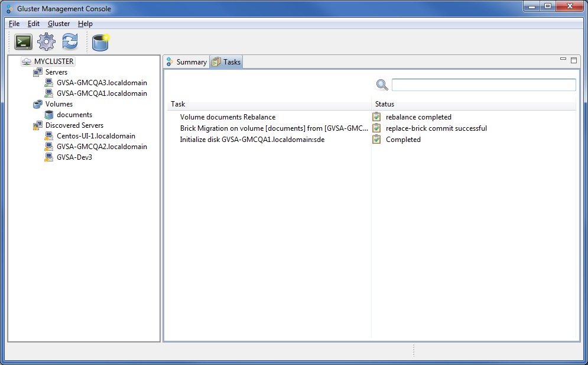This screenshot has height=365, width=588.
Task: Refresh the cluster using the sync icon
Action: click(70, 41)
